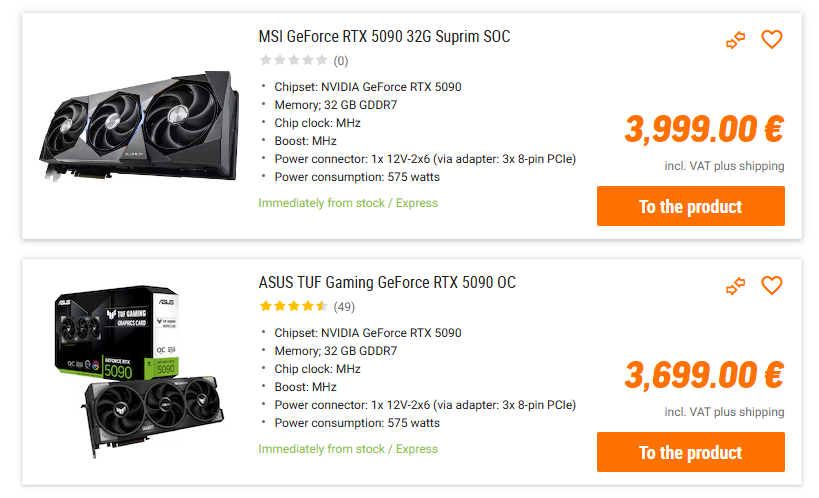Click the empty star rating of MSI card

[x=293, y=61]
